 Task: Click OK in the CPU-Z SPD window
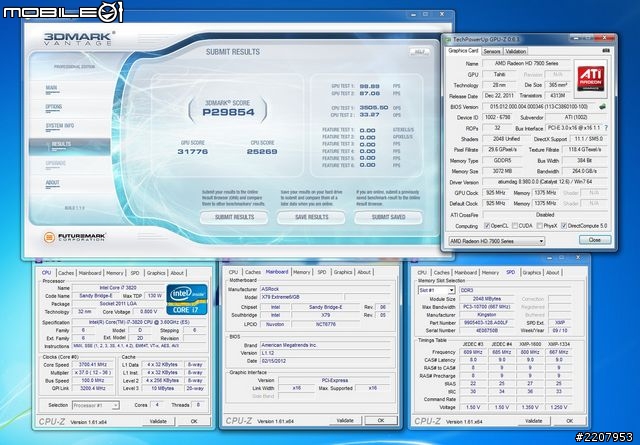click(569, 421)
